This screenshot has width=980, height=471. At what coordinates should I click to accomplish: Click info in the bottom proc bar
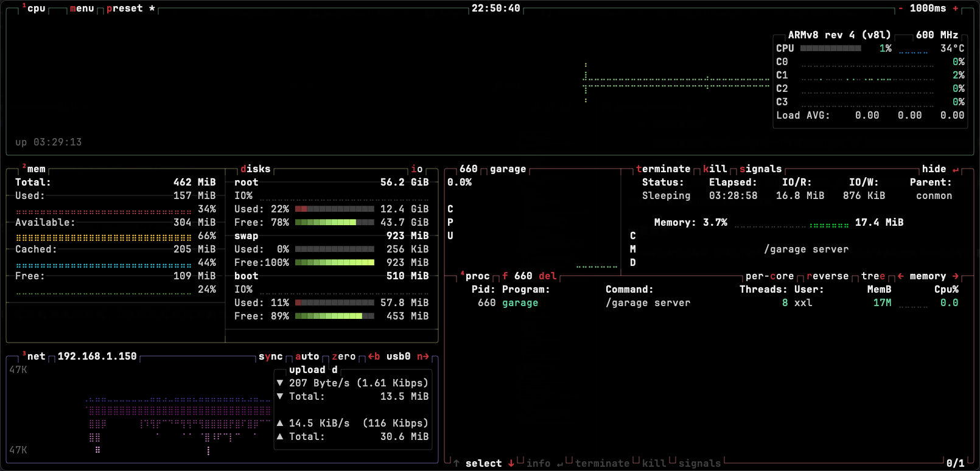click(539, 464)
